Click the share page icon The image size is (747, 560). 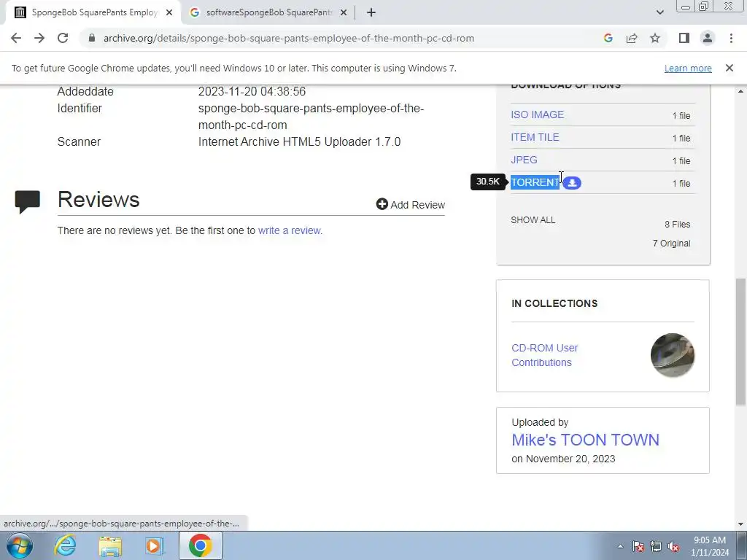pos(632,38)
